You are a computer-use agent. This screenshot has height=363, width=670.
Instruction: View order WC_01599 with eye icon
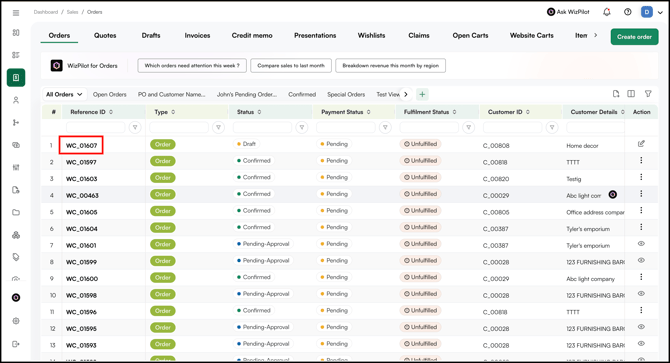641,260
